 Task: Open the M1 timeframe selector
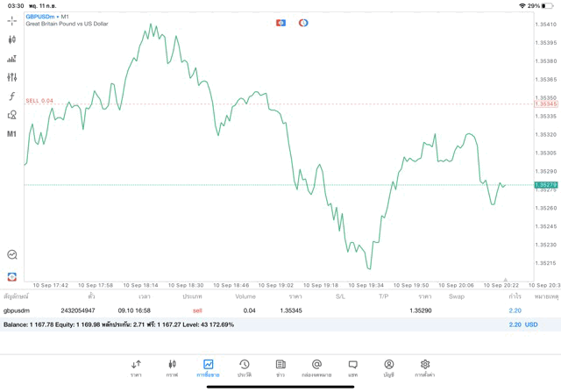click(x=12, y=134)
